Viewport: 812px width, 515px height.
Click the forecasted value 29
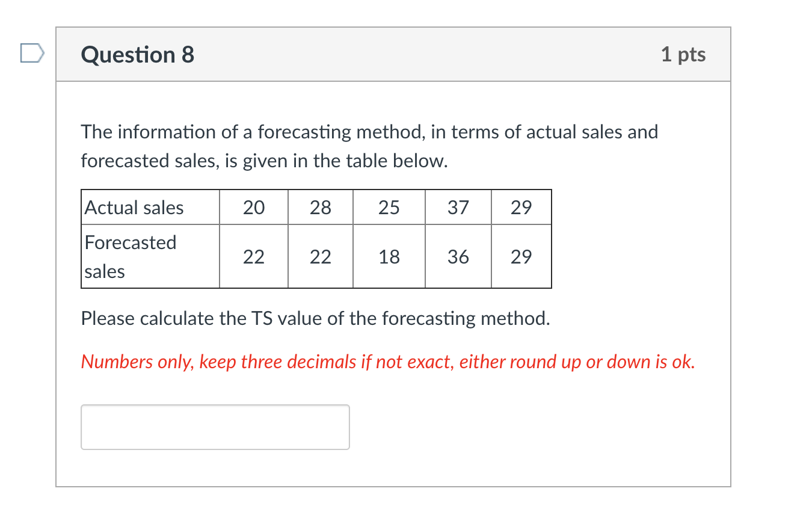point(521,256)
